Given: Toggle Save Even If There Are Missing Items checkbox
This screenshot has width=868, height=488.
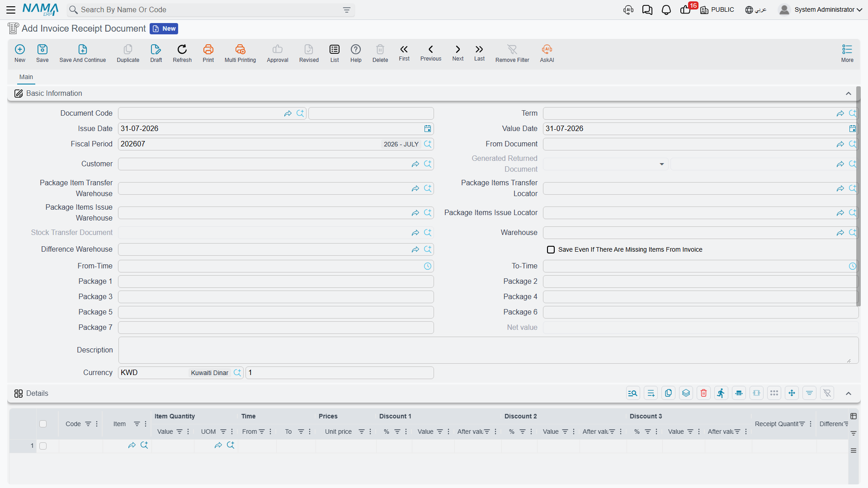Looking at the screenshot, I should [x=551, y=249].
